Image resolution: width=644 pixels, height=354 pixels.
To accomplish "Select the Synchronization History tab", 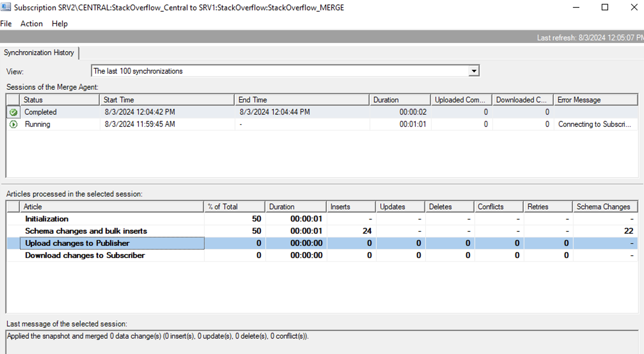I will coord(39,52).
